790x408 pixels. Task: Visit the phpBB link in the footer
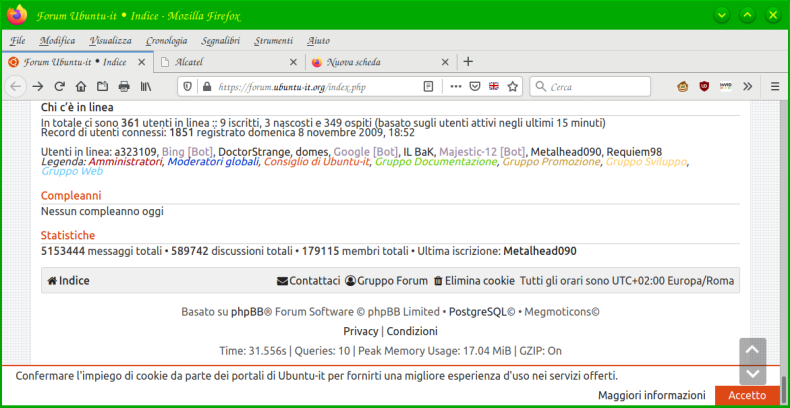(247, 312)
